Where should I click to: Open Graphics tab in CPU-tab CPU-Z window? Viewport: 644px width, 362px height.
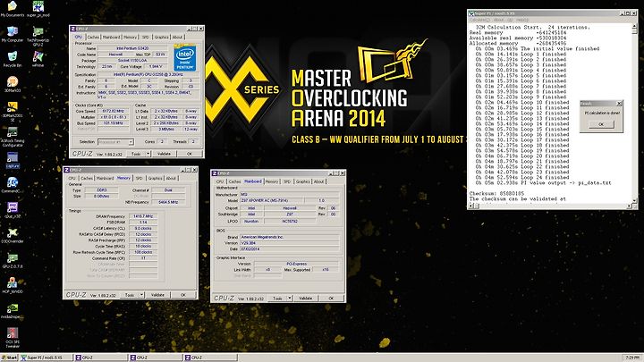161,37
